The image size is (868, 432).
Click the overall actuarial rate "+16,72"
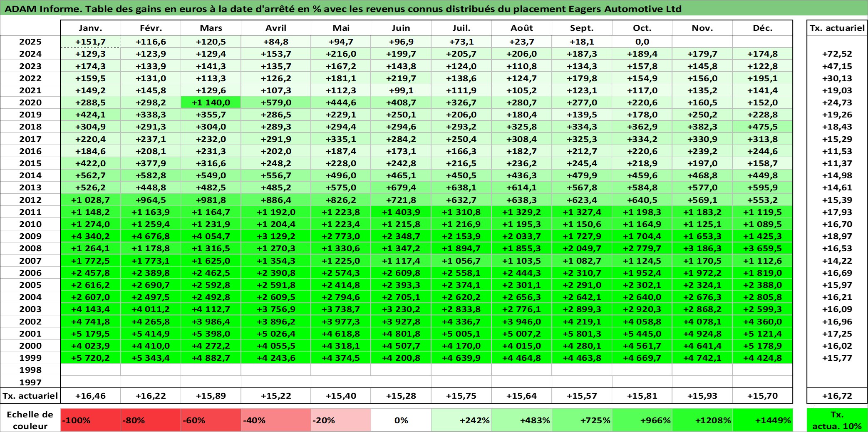click(x=837, y=396)
